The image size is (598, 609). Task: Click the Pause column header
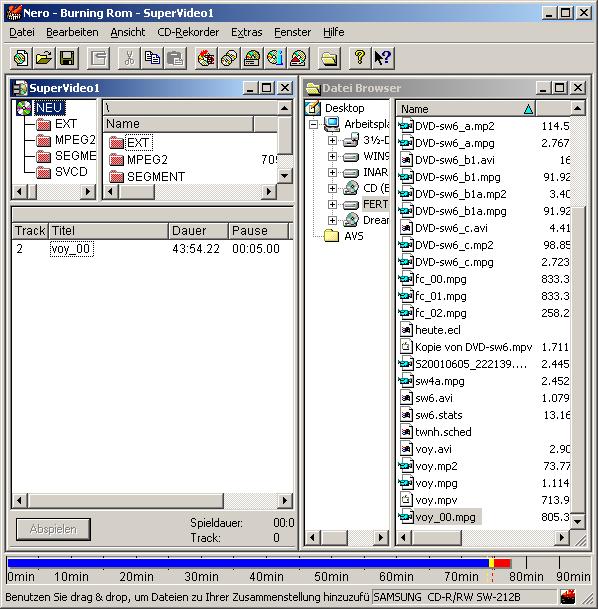[x=259, y=231]
